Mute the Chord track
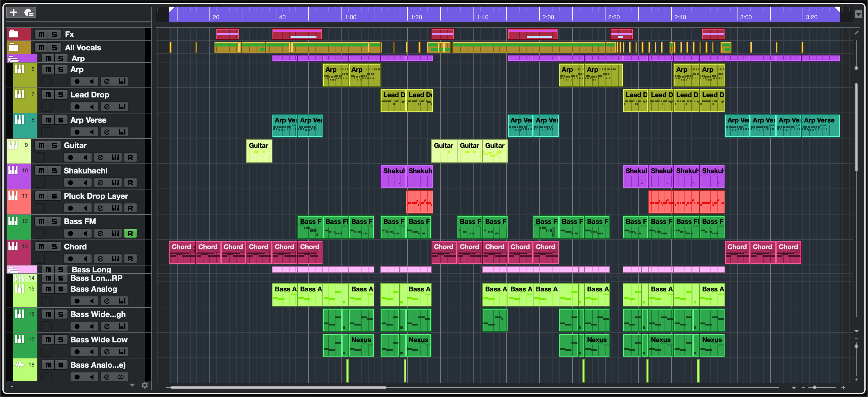Screen dimensions: 868x397 pos(42,246)
